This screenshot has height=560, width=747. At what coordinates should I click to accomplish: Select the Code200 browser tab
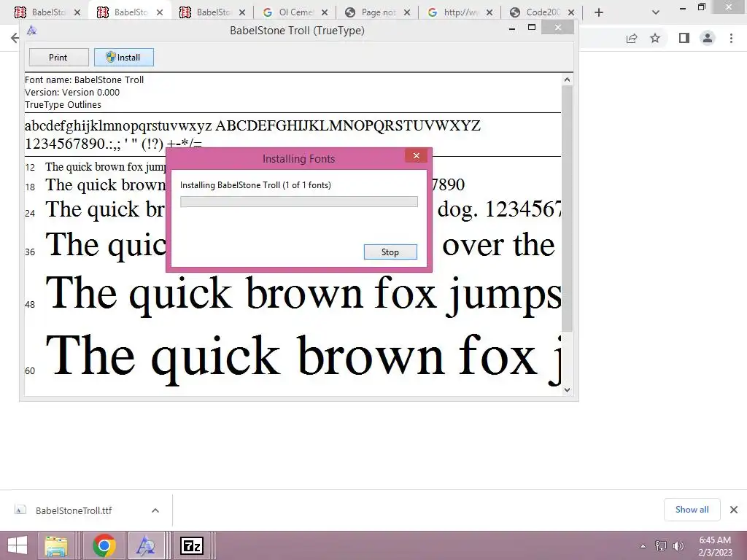pos(543,12)
